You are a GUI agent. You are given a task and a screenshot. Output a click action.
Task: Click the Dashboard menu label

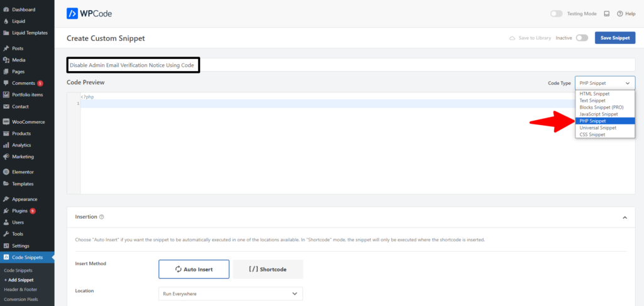point(24,9)
